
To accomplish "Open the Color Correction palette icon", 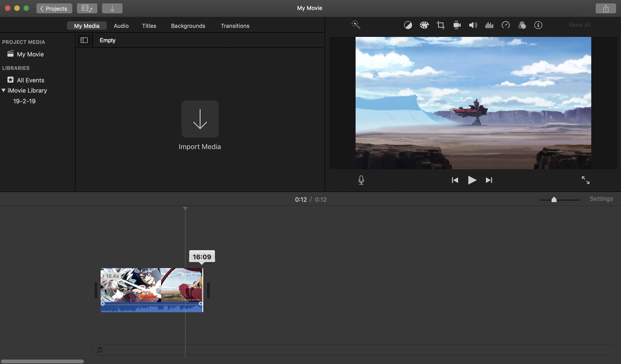I will 424,25.
